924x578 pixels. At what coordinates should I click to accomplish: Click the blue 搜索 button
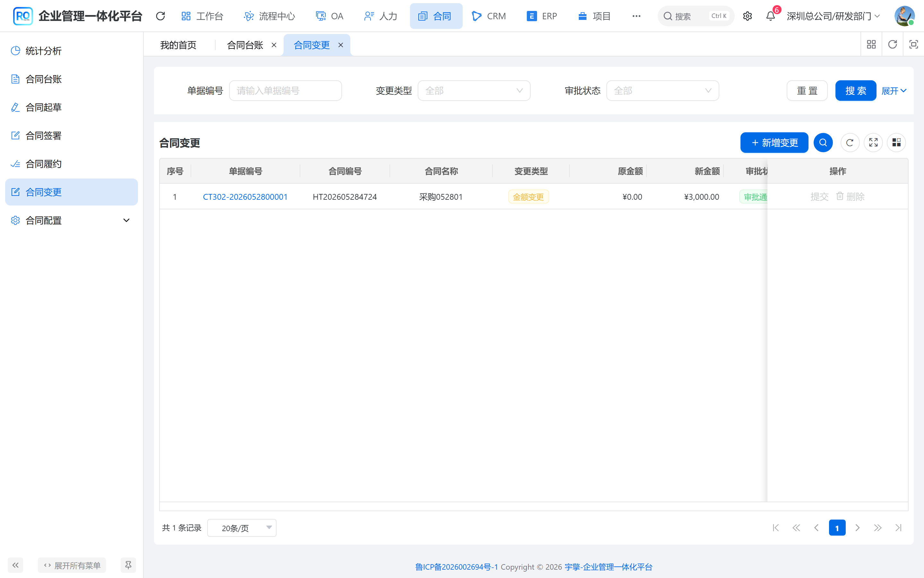(x=856, y=91)
